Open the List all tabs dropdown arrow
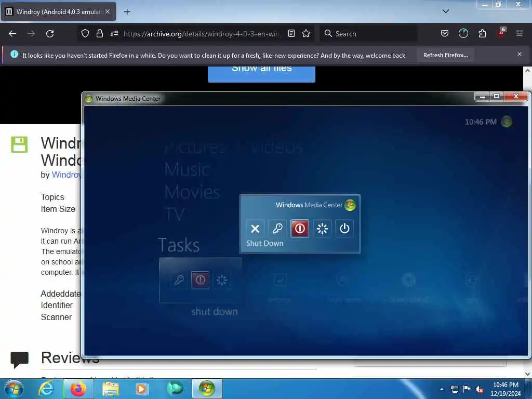 pos(446,11)
